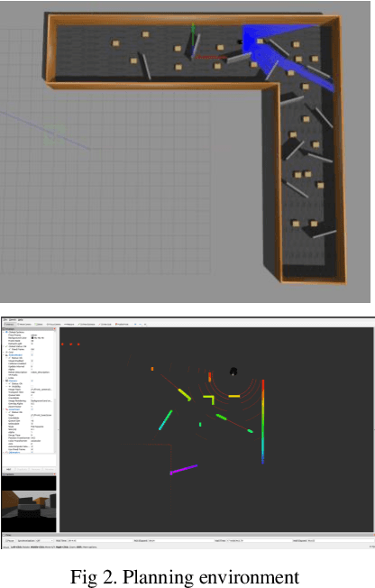Click the black robot model in RViz view

pyautogui.click(x=233, y=372)
